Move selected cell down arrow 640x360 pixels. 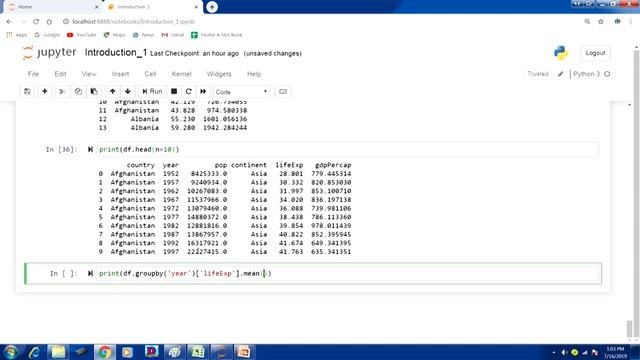tap(128, 91)
